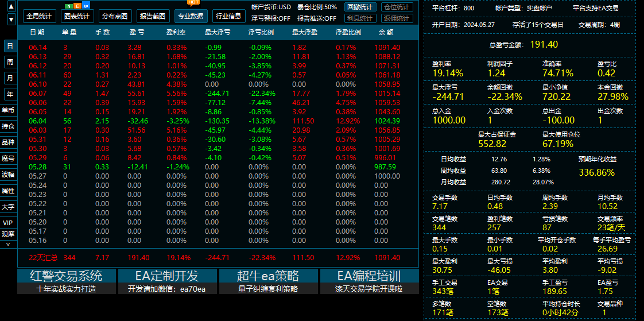644x321 pixels.
Task: Open the 观摩 sidebar item
Action: pos(8,235)
